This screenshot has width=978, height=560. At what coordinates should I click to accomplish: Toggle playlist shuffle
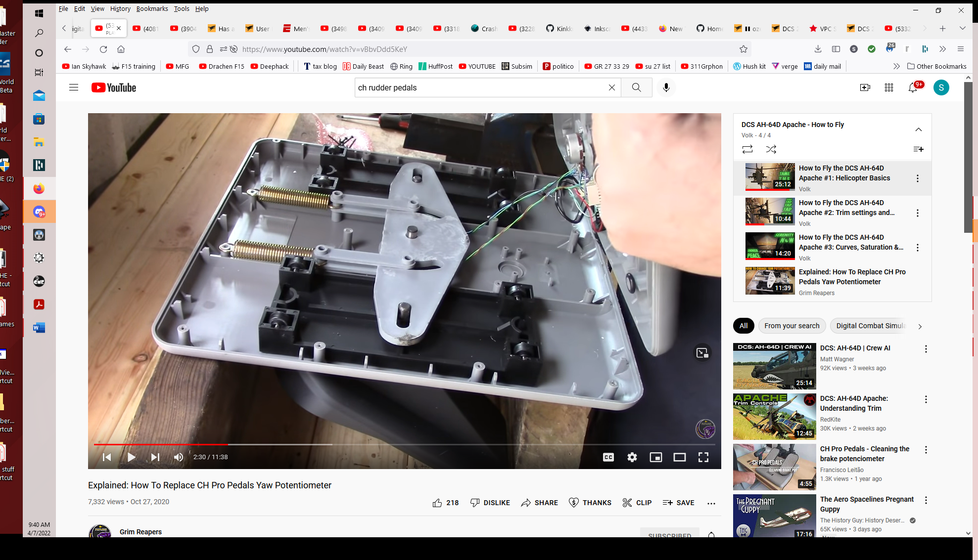(x=771, y=149)
